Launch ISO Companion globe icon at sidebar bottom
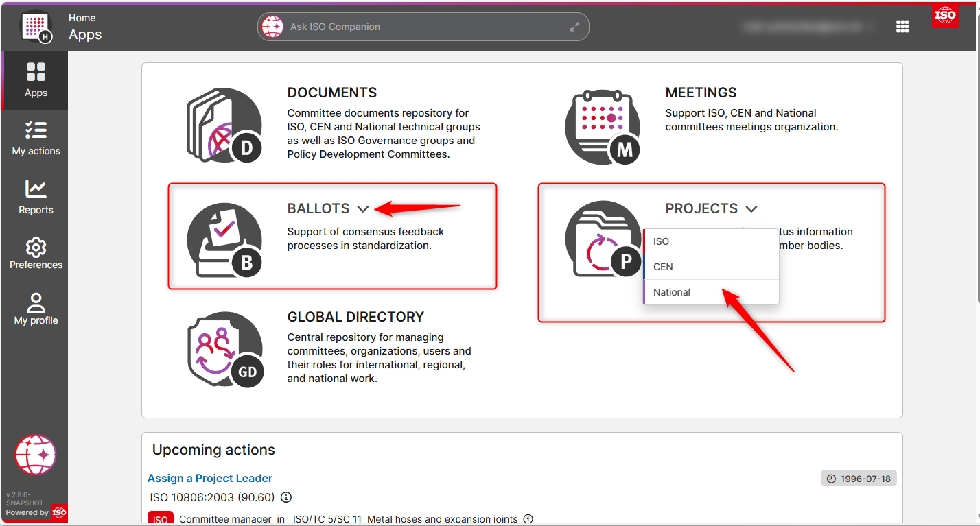Viewport: 980px width, 526px height. 36,455
